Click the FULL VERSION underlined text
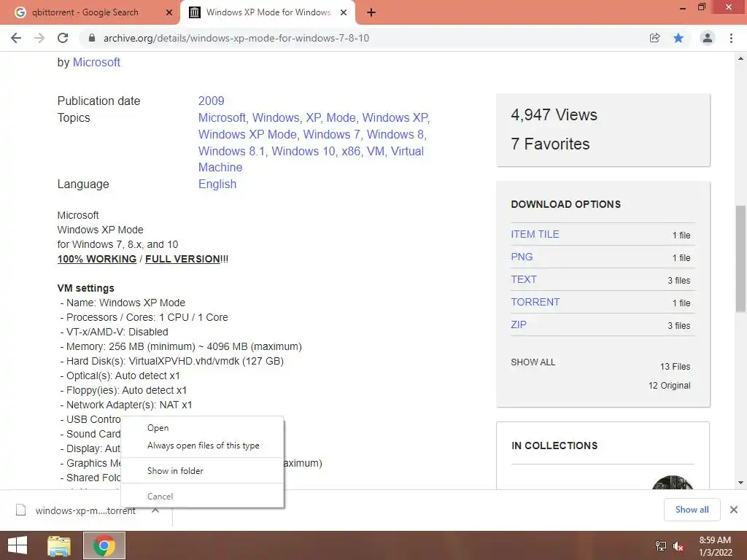The image size is (747, 560). coord(182,259)
